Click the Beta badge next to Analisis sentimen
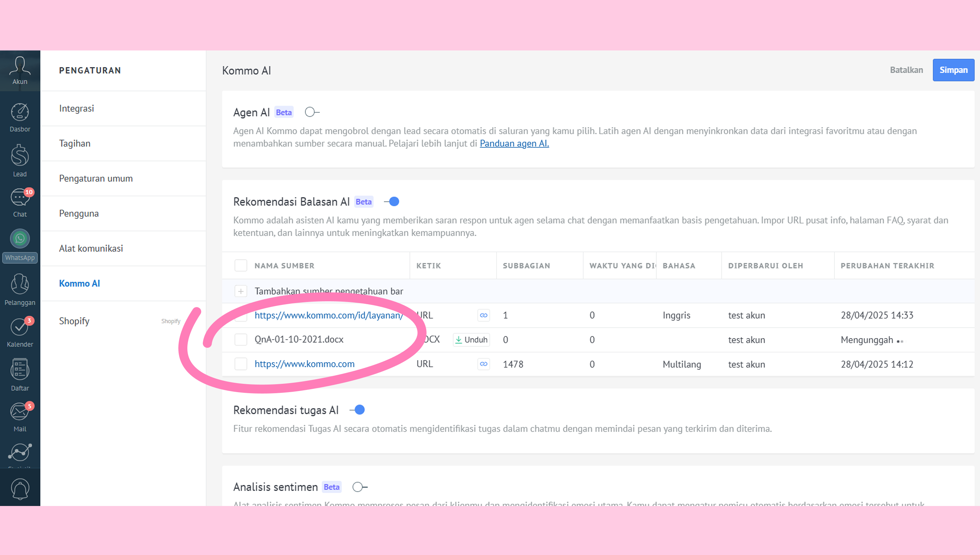 pyautogui.click(x=331, y=487)
